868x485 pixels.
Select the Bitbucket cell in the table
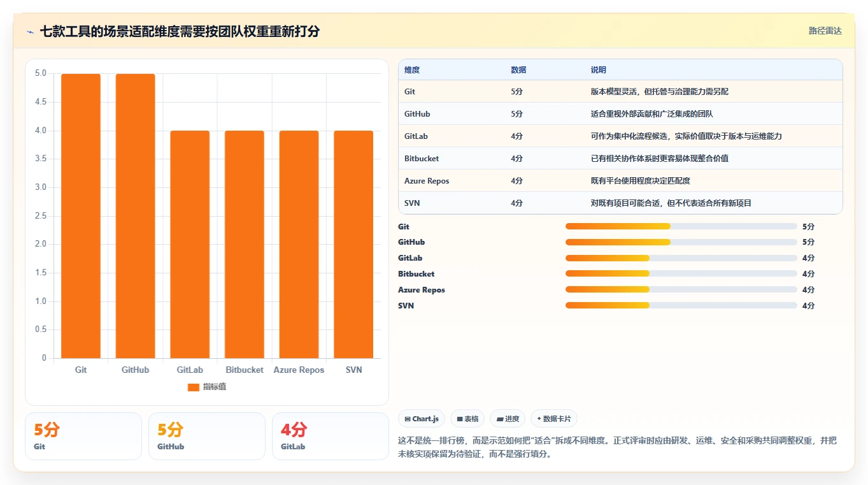422,159
